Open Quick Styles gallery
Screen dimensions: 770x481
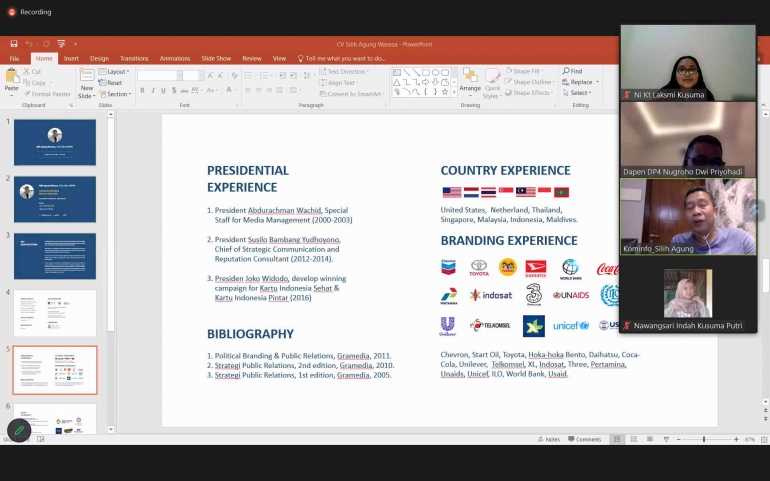click(x=492, y=84)
